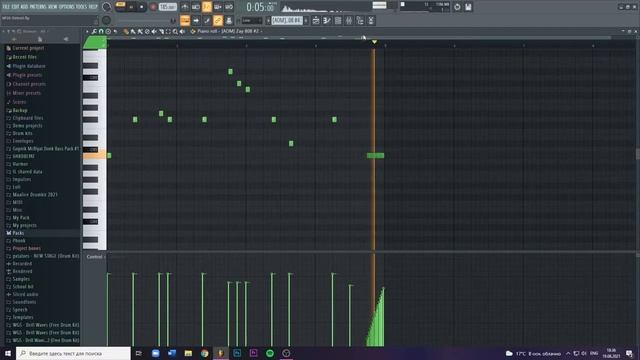Toggle loop recording button
This screenshot has height=360, width=640.
(229, 7)
